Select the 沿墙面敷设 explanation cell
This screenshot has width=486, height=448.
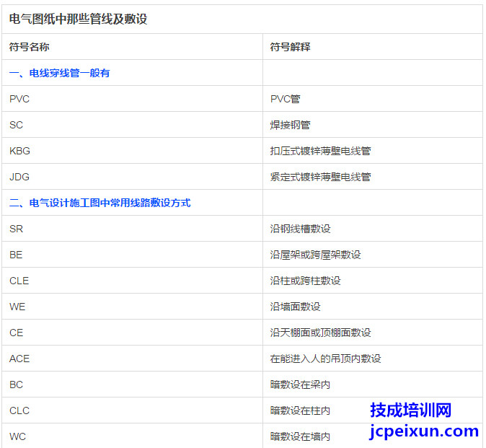296,307
